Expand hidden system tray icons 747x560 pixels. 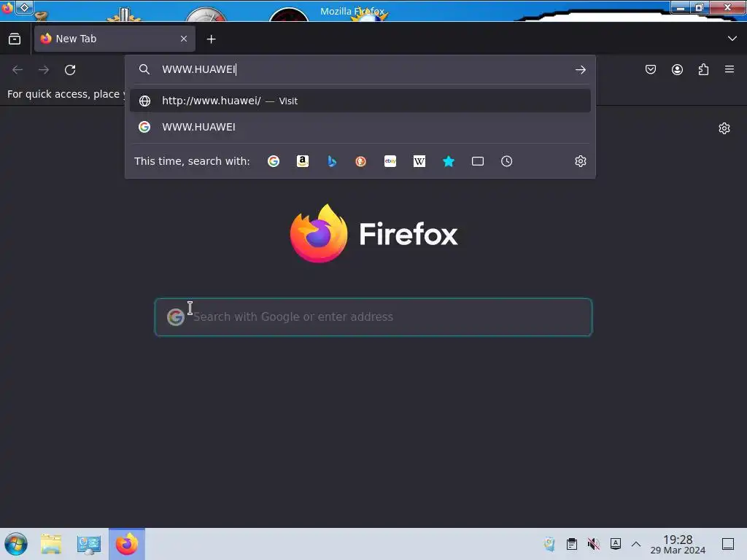(636, 544)
